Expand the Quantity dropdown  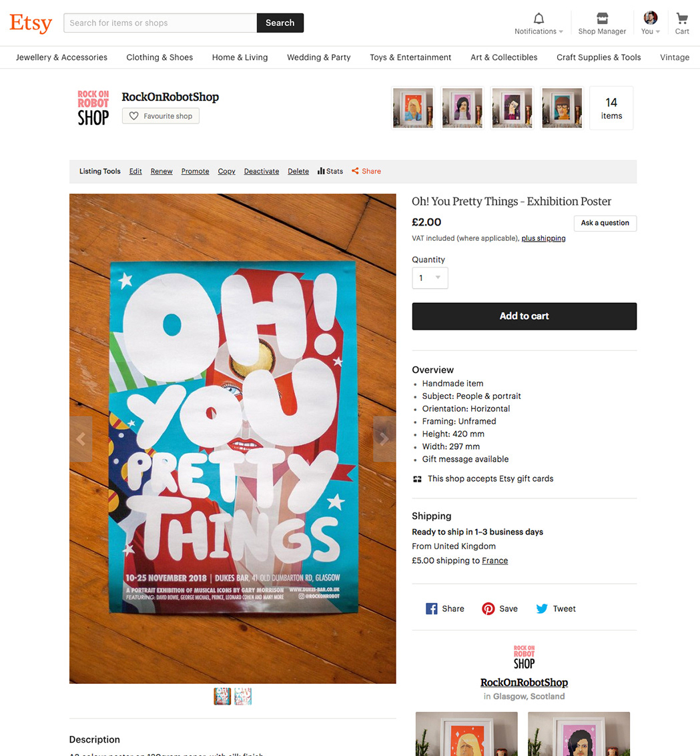(430, 278)
